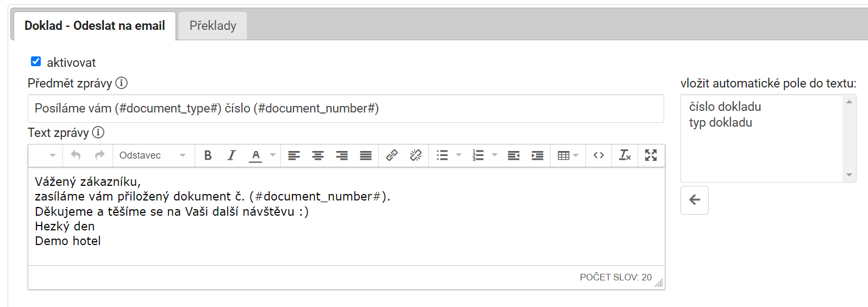Open the table insert dropdown
Screen dimensions: 868x307
567,155
